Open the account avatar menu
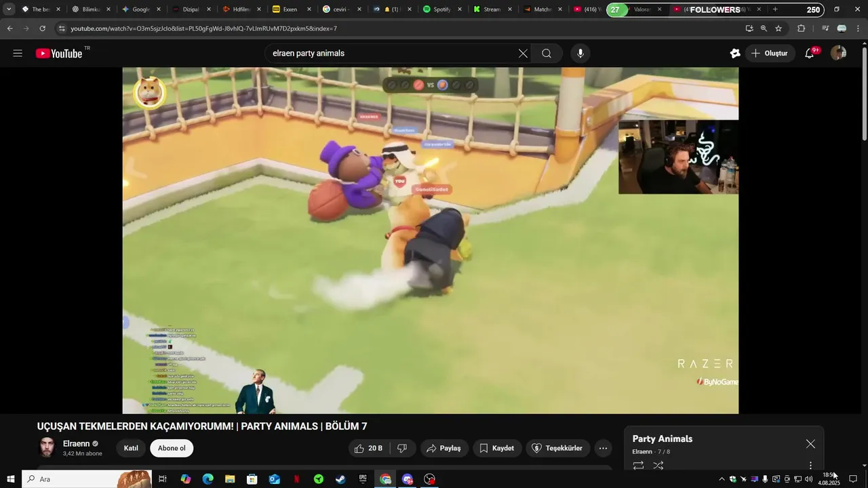The image size is (868, 488). point(839,54)
